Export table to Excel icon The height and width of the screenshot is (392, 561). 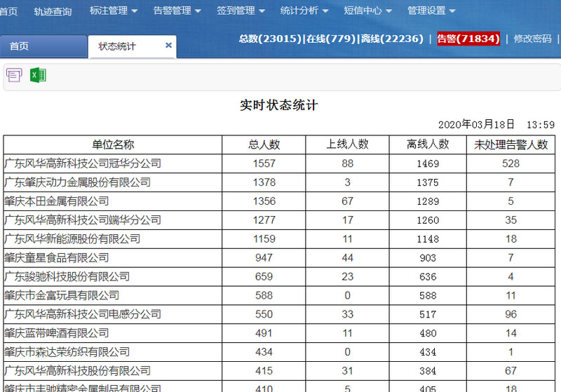pos(39,75)
